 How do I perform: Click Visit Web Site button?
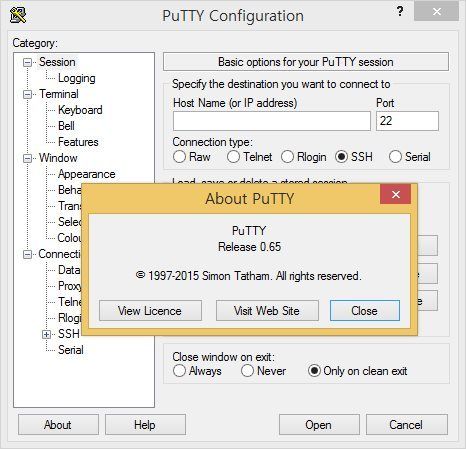pos(267,311)
